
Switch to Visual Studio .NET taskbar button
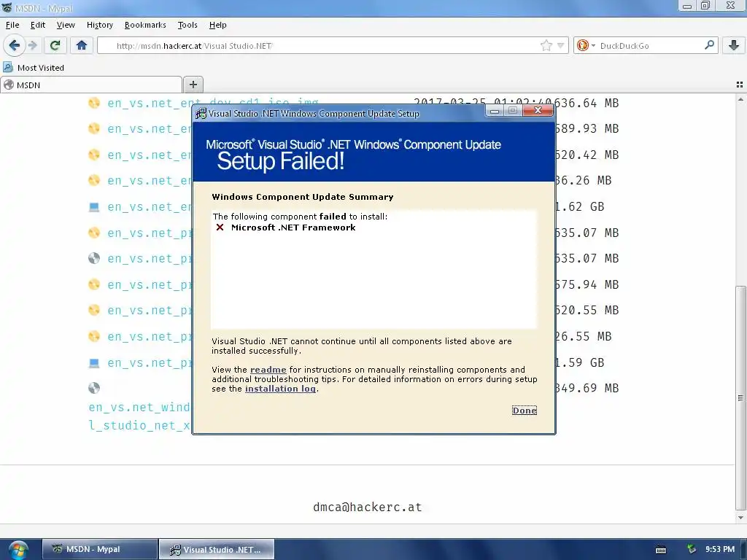click(216, 549)
